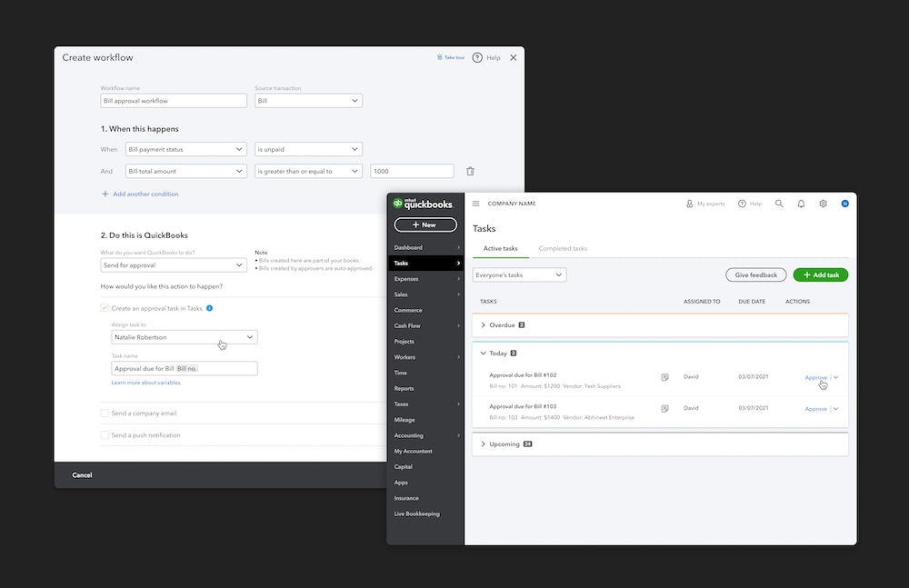
Task: Delete the Bill total amount condition with trash icon
Action: point(470,171)
